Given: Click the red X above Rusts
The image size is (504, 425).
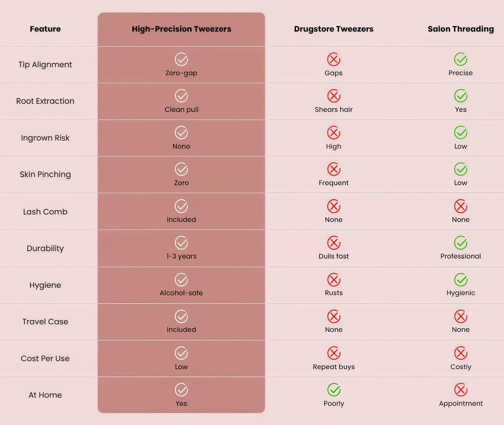Looking at the screenshot, I should pyautogui.click(x=333, y=279).
